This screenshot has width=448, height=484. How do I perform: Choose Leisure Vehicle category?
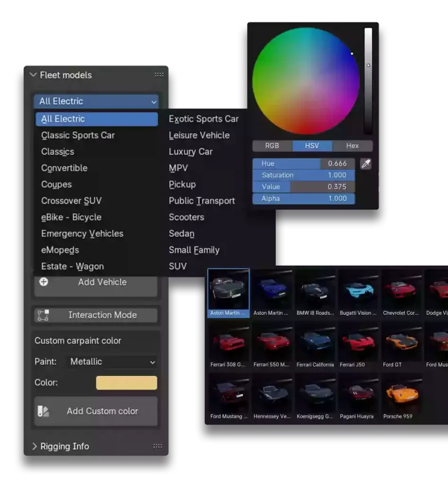click(199, 135)
